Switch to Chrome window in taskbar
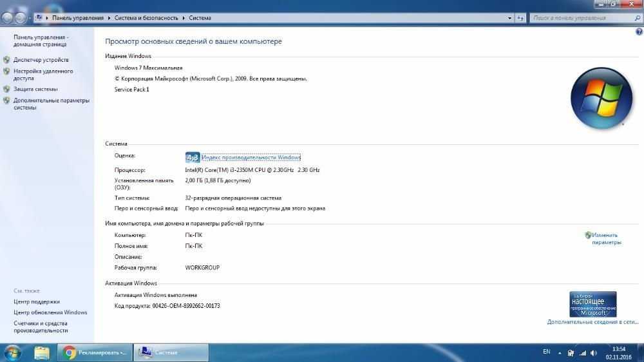Screen dimensions: 644x362 (x=95, y=352)
